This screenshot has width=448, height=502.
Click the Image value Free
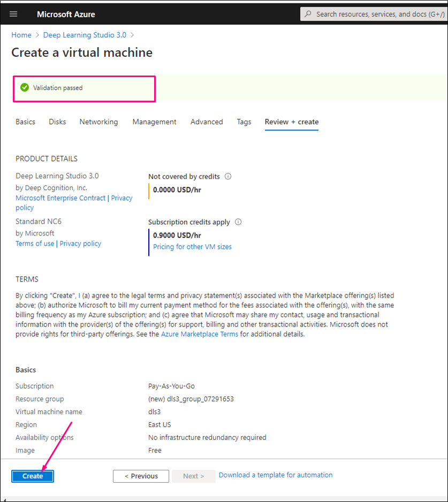pos(155,450)
